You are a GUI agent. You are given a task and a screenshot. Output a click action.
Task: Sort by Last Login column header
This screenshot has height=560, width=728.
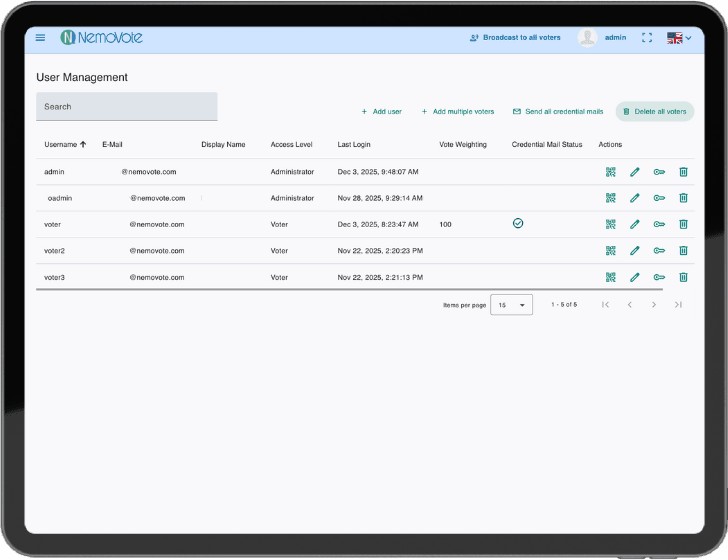tap(355, 145)
